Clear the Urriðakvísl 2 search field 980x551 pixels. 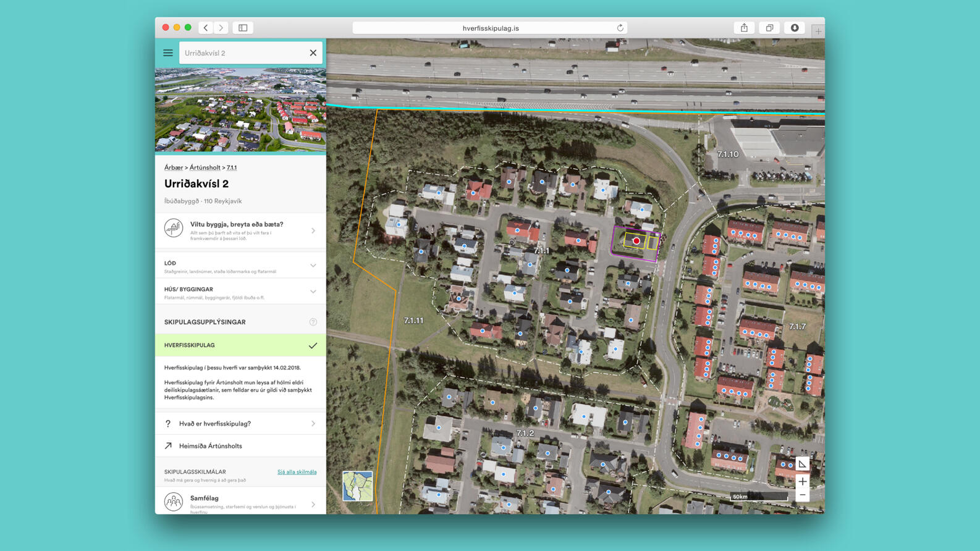point(313,53)
